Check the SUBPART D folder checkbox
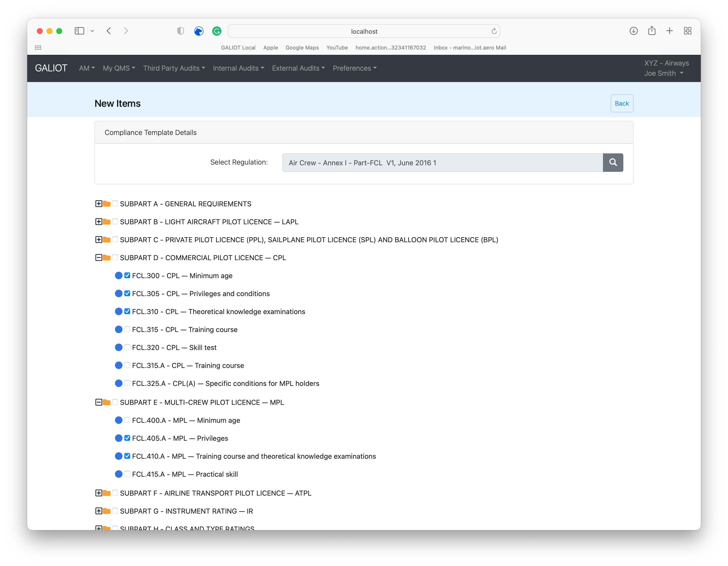 115,257
